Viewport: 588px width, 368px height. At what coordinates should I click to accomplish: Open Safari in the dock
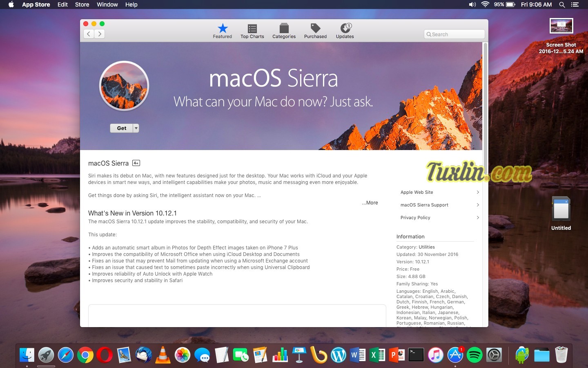pos(66,355)
